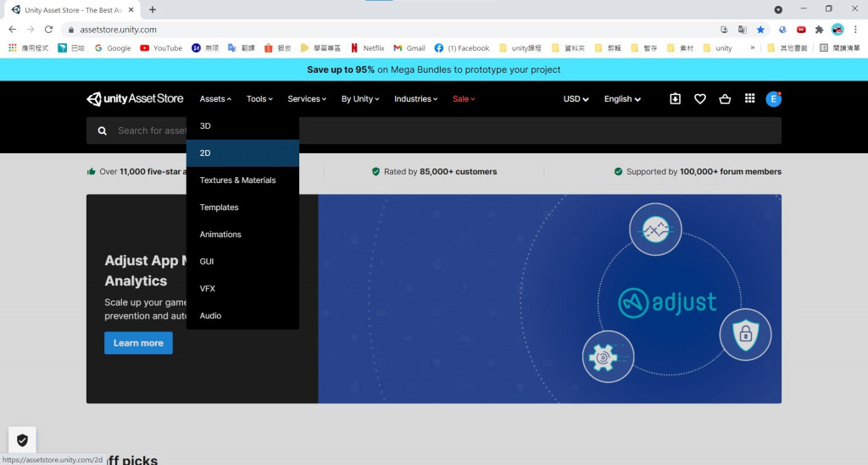Expand the By Unity dropdown
This screenshot has height=465, width=868.
[x=359, y=99]
